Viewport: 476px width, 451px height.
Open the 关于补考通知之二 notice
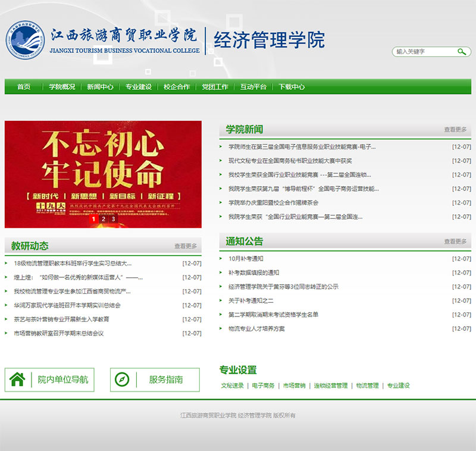click(x=250, y=300)
